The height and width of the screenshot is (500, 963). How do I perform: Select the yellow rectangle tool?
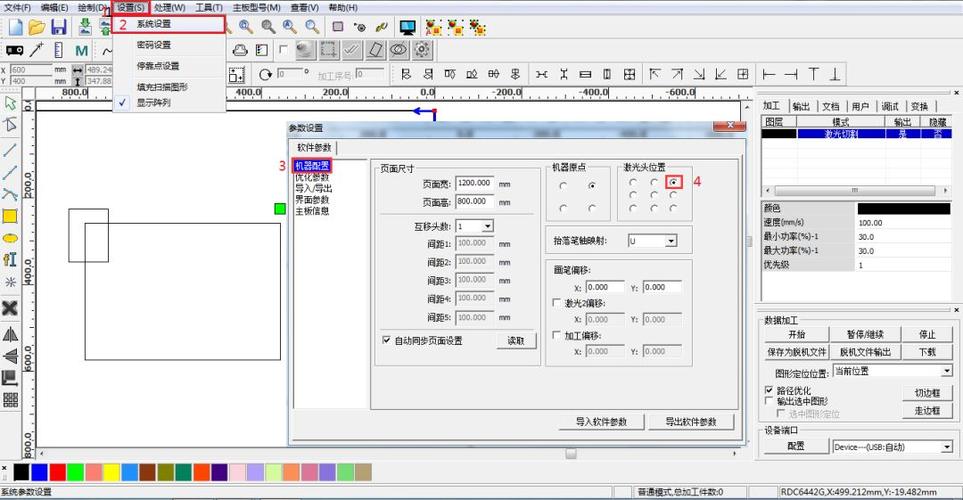tap(10, 216)
